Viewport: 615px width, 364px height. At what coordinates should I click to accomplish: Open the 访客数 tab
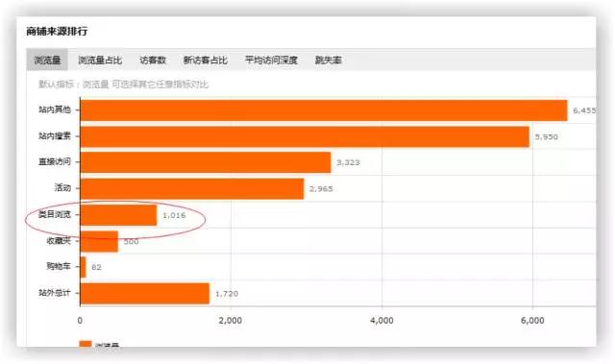tap(153, 60)
